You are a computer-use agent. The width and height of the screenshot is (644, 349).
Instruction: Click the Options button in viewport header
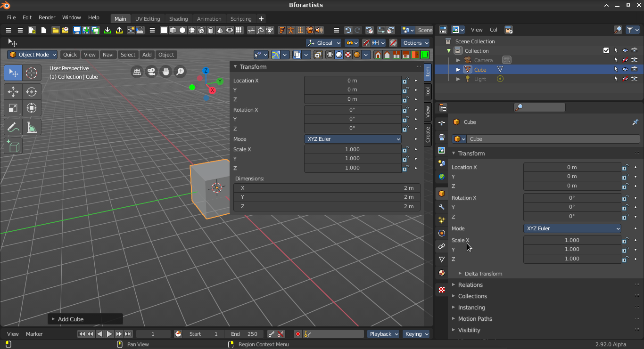415,43
